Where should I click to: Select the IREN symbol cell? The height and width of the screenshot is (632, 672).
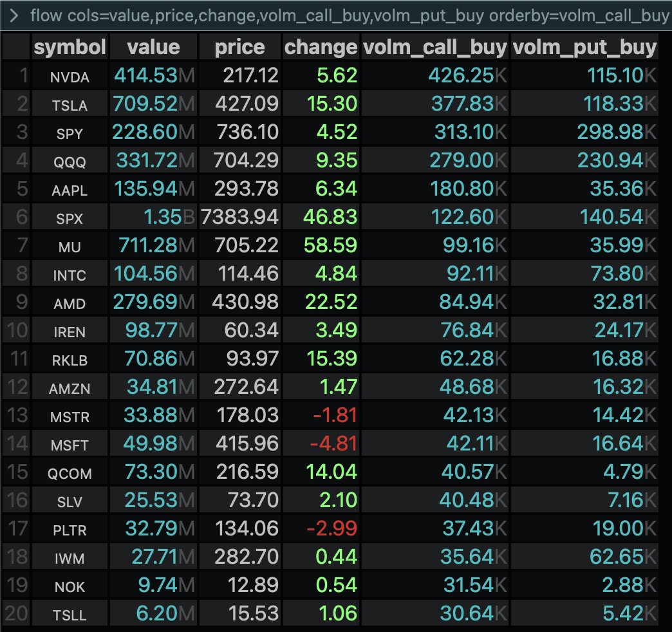coord(70,331)
